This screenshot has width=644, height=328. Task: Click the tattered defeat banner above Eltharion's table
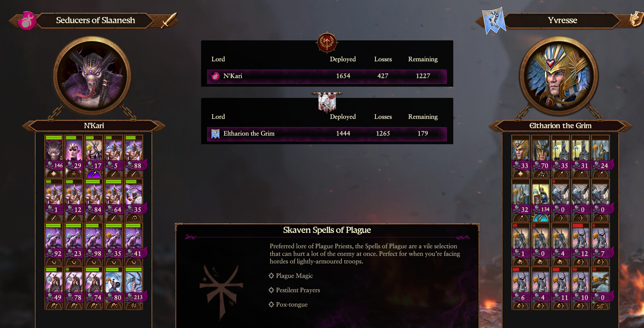327,102
